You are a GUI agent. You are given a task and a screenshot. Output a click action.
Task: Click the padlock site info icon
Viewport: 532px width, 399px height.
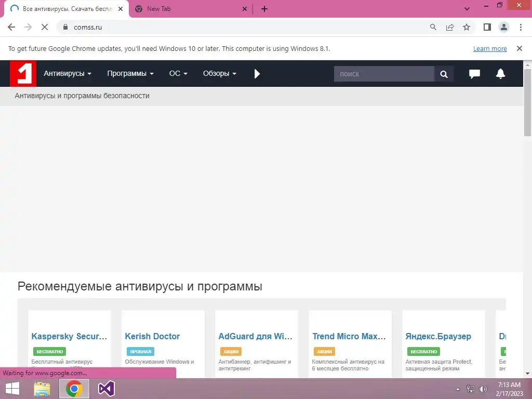tap(65, 27)
